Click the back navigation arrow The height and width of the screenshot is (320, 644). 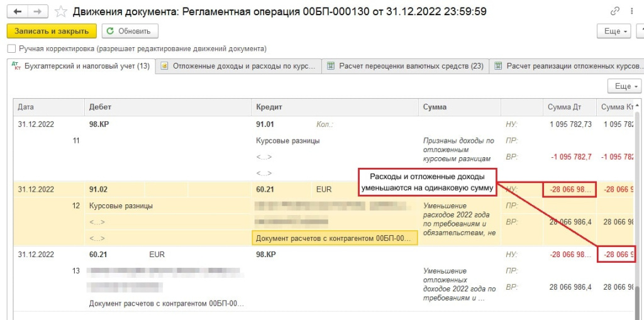[16, 12]
